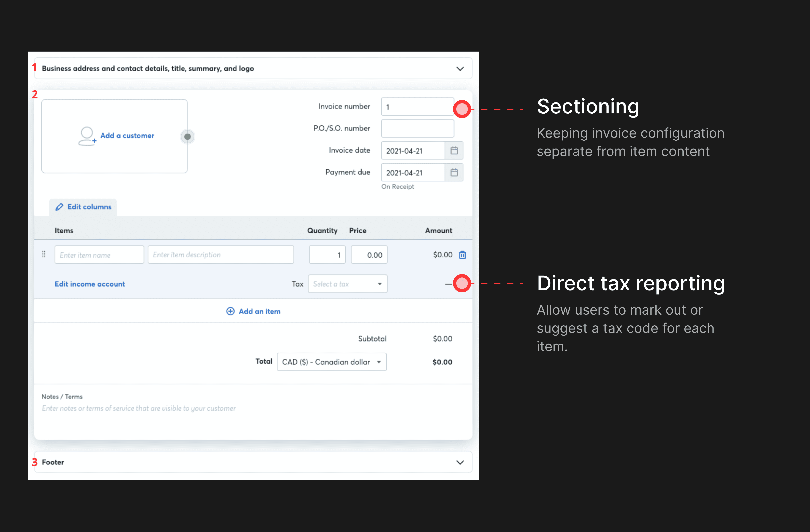Image resolution: width=810 pixels, height=532 pixels.
Task: Click the Invoice number input field
Action: [x=417, y=107]
